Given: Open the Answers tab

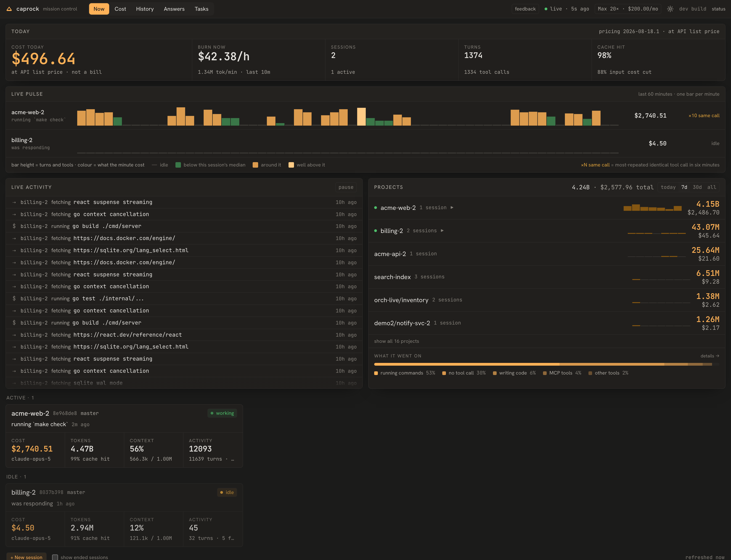Looking at the screenshot, I should (x=174, y=9).
